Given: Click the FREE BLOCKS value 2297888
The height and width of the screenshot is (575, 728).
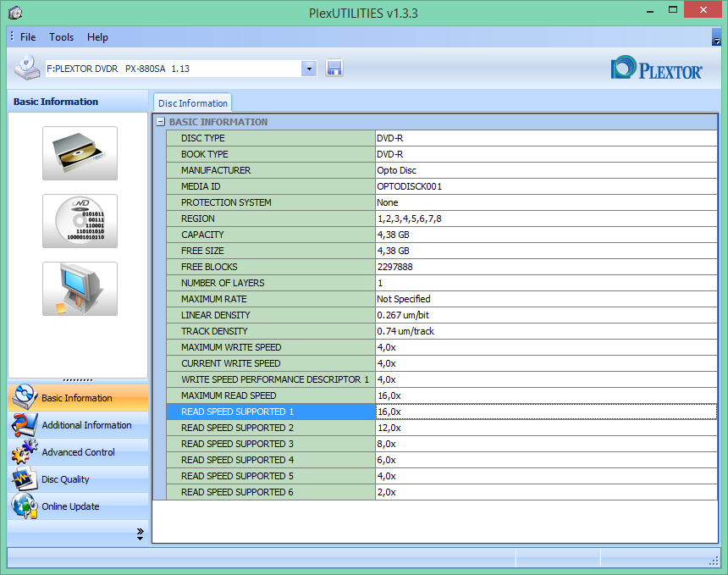Looking at the screenshot, I should (x=394, y=267).
